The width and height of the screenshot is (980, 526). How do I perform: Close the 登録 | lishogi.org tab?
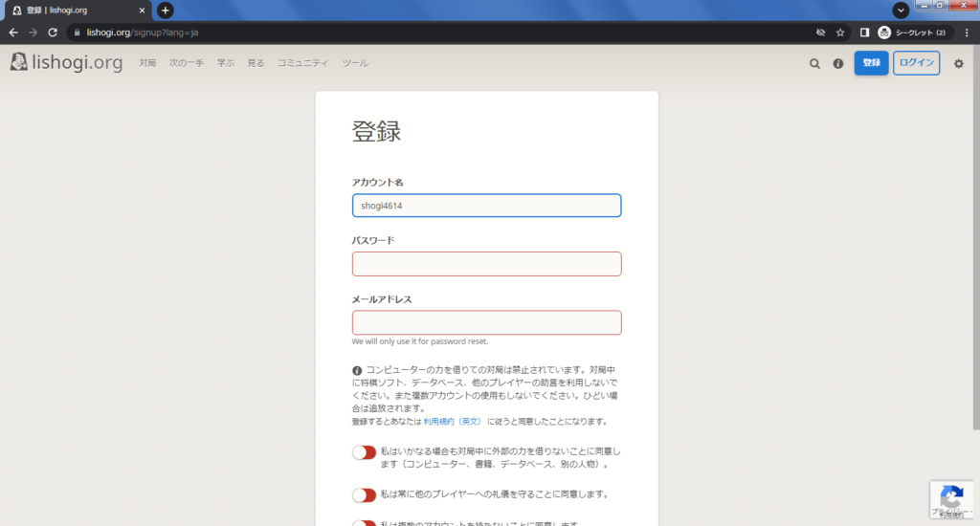[142, 10]
